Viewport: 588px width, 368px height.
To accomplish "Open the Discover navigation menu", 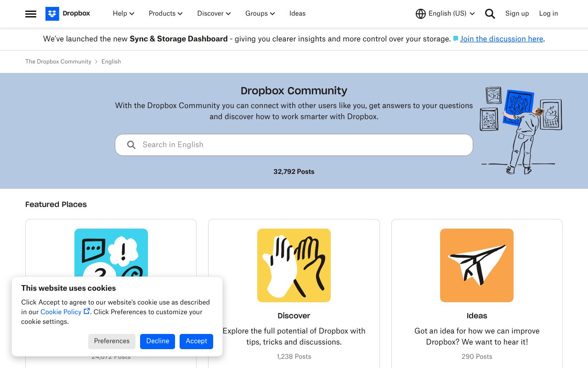I will [214, 14].
